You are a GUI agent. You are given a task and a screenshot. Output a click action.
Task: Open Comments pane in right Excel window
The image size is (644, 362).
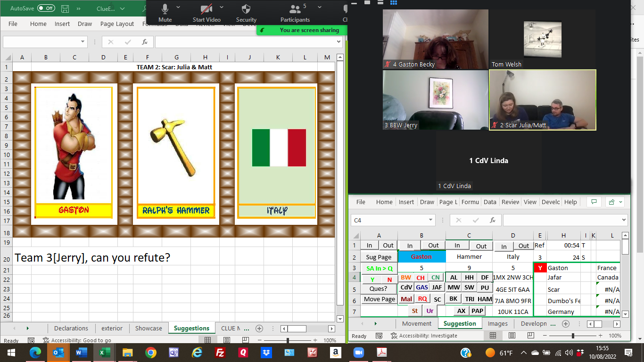[594, 202]
